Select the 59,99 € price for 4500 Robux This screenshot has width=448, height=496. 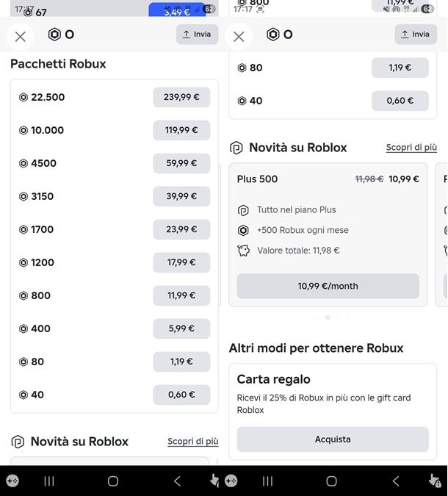coord(181,163)
